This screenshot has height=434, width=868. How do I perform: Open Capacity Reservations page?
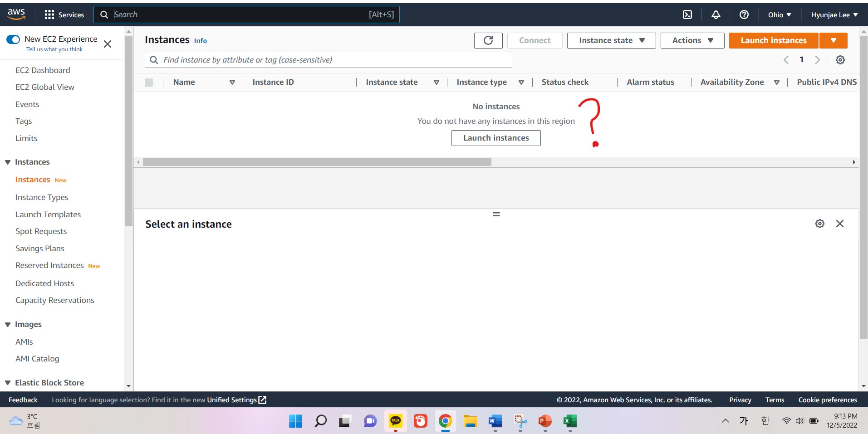click(x=55, y=300)
